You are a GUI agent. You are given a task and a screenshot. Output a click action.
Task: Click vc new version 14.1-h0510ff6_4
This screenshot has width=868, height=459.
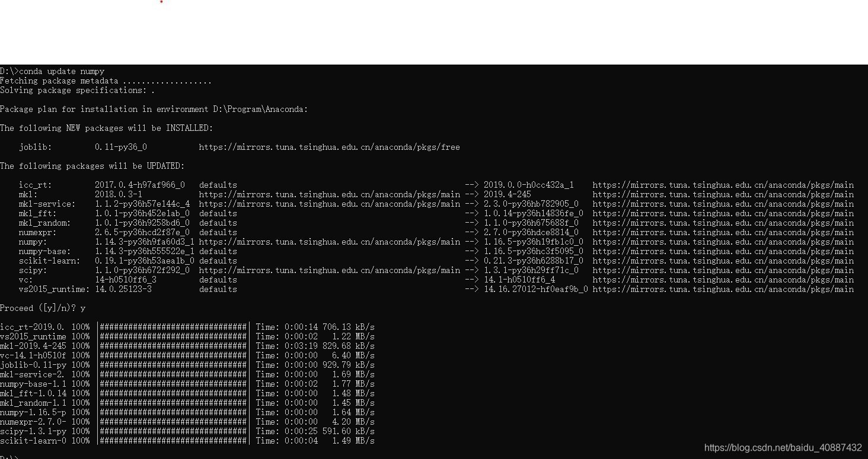(519, 280)
